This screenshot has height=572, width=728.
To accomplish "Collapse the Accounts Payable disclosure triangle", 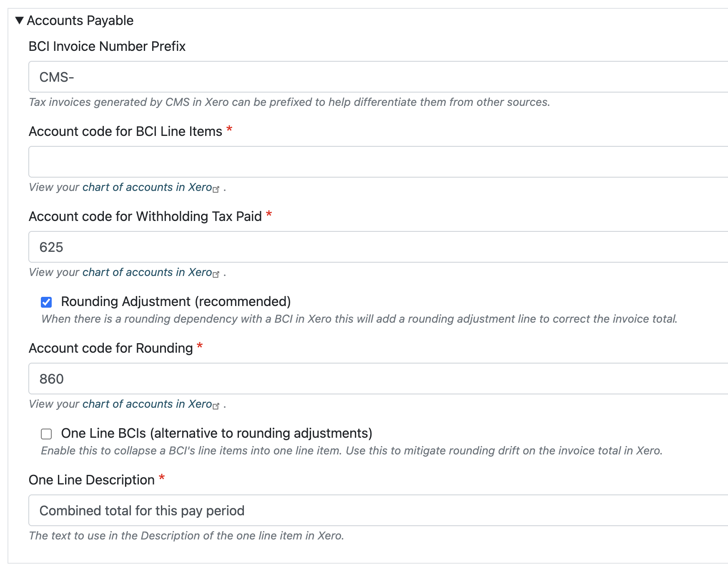I will pyautogui.click(x=18, y=20).
